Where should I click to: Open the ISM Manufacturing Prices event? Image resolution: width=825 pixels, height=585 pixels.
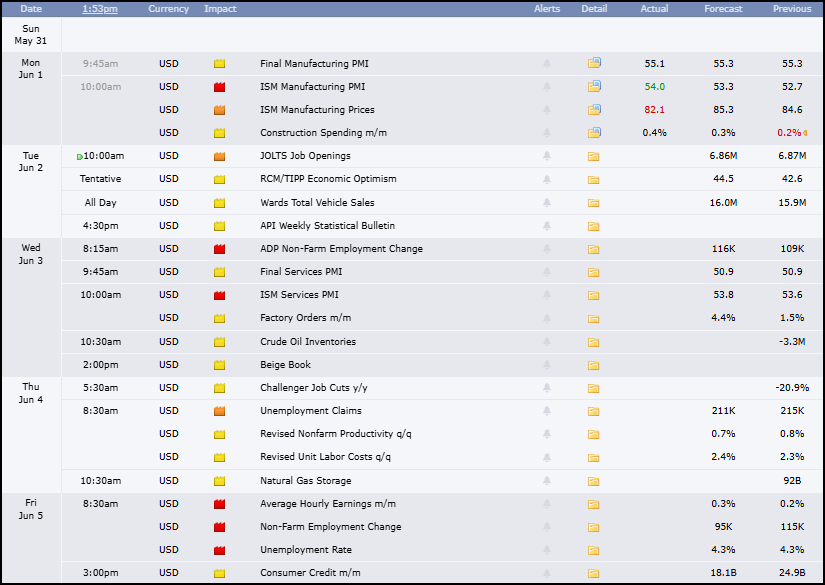317,109
